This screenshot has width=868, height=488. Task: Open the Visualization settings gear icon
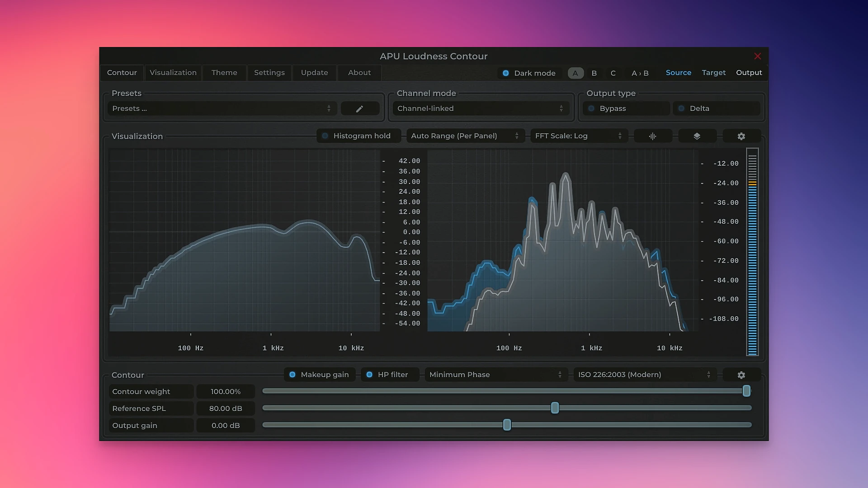[741, 136]
